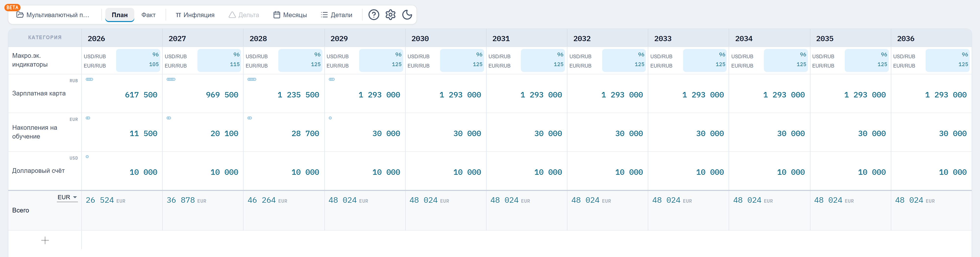This screenshot has width=980, height=257.
Task: Toggle the Детали view
Action: click(x=337, y=15)
